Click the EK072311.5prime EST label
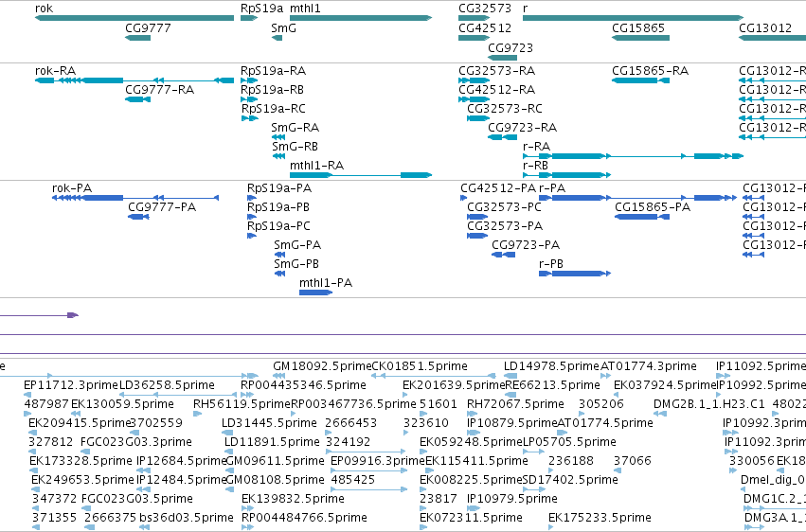Viewport: 806px width, 532px height. (x=471, y=518)
